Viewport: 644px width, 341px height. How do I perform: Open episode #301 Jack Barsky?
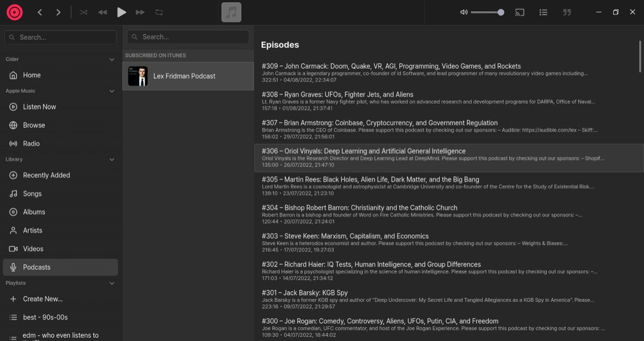click(448, 300)
